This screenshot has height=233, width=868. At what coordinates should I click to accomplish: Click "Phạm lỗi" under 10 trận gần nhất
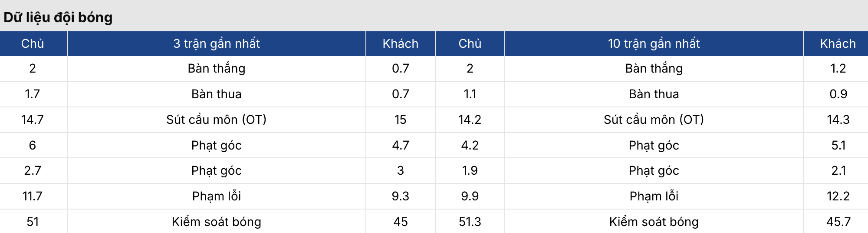(654, 196)
